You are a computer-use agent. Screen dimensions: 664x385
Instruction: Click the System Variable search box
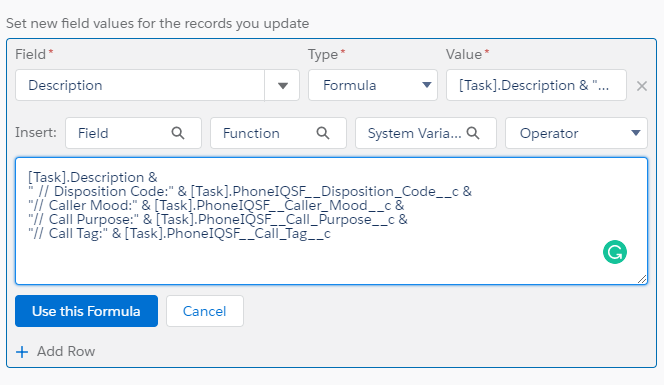(x=426, y=133)
